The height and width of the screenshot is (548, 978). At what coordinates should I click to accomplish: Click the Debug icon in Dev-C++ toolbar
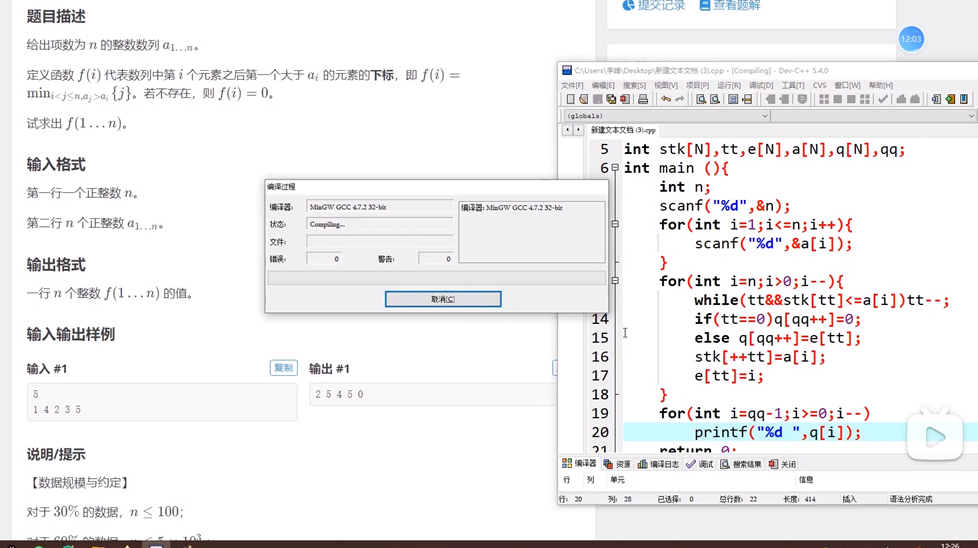pyautogui.click(x=901, y=99)
